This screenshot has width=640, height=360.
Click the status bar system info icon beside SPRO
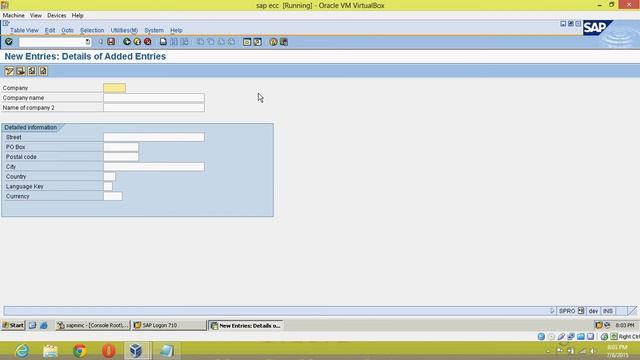click(581, 311)
